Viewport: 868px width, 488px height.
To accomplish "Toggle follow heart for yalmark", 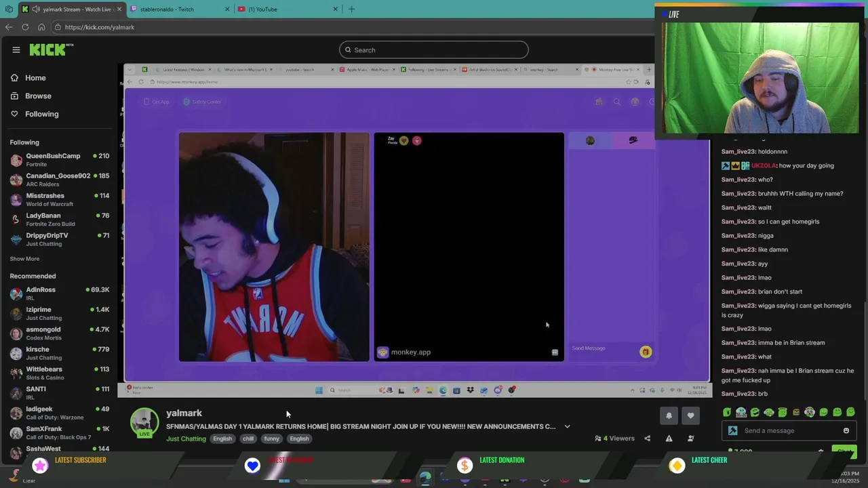I will (690, 415).
